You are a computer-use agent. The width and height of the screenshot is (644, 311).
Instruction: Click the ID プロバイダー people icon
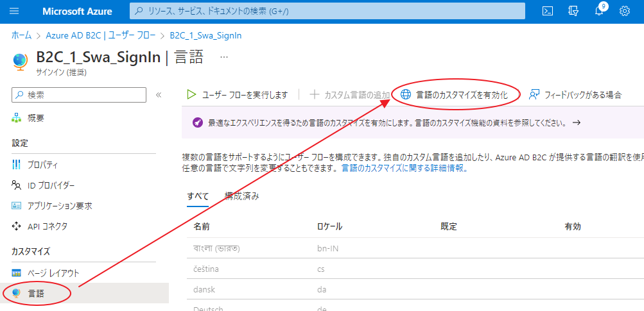17,185
